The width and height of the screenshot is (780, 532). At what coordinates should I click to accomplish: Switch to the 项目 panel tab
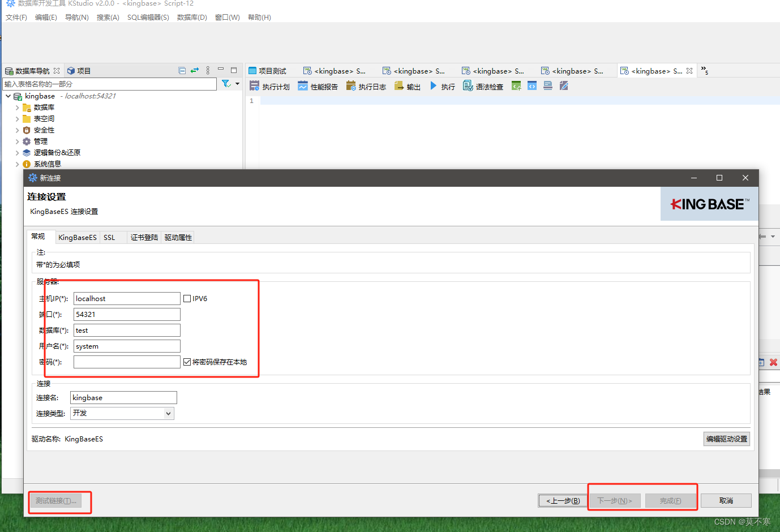79,71
